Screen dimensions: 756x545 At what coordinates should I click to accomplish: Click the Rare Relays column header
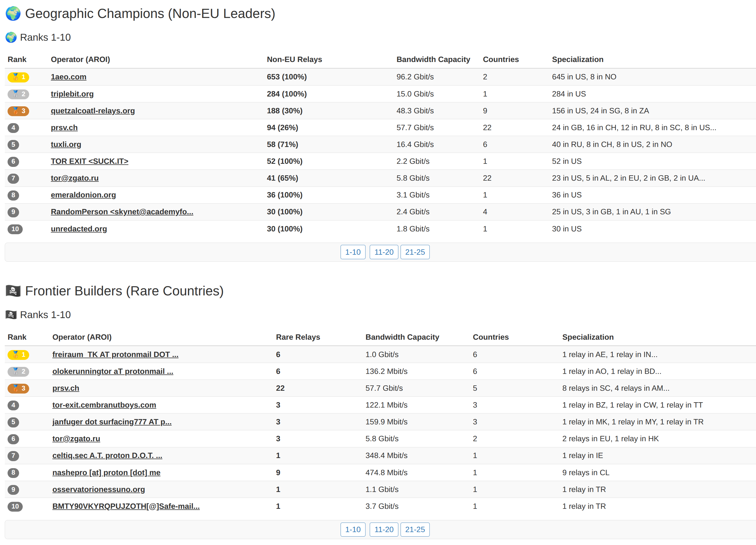(x=298, y=337)
